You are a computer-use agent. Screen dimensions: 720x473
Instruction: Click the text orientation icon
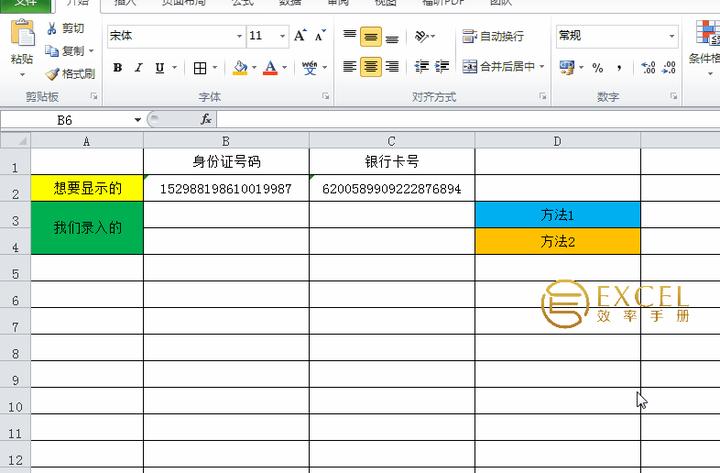pos(422,36)
